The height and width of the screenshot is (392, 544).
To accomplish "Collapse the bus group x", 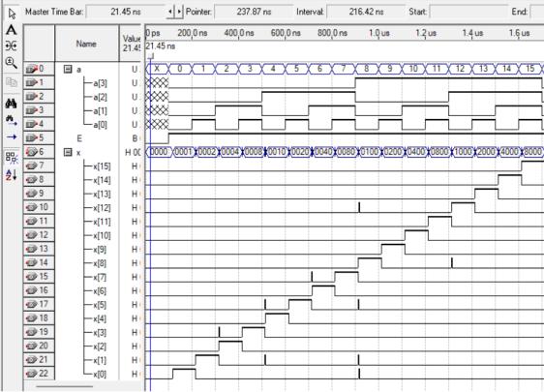I will [68, 152].
